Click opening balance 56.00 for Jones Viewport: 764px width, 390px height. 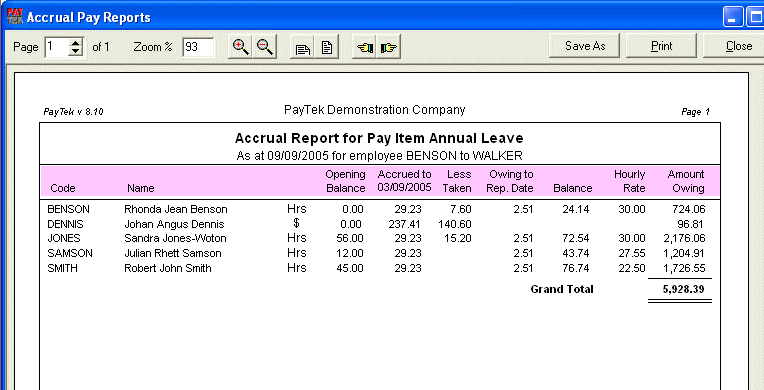coord(350,238)
